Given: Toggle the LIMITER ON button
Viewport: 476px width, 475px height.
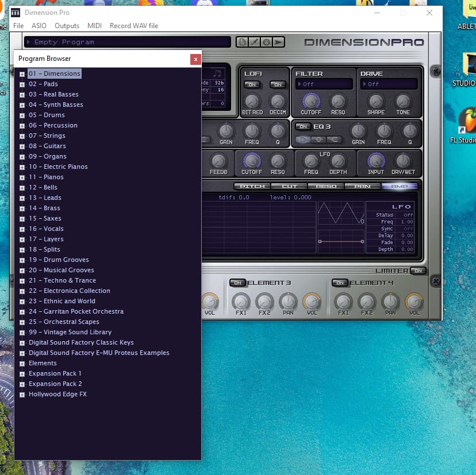Looking at the screenshot, I should (x=418, y=271).
